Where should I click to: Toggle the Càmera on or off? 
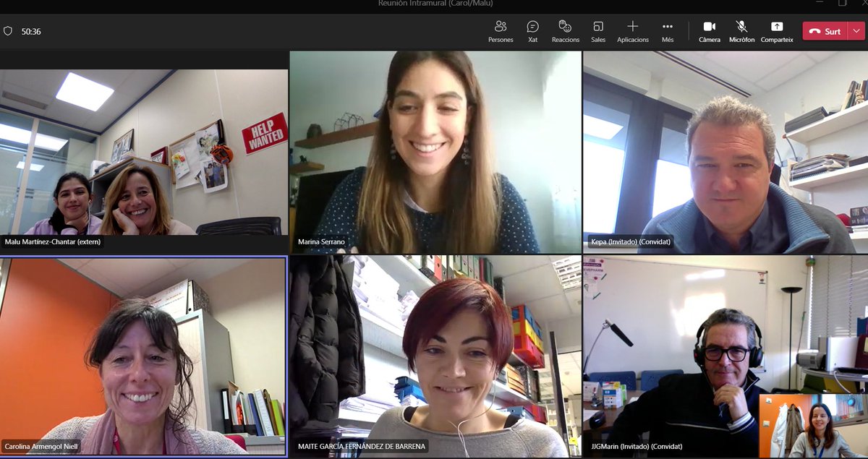[x=709, y=31]
